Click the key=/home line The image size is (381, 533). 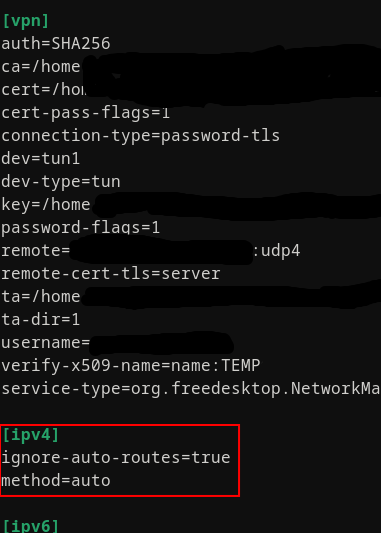click(x=46, y=205)
